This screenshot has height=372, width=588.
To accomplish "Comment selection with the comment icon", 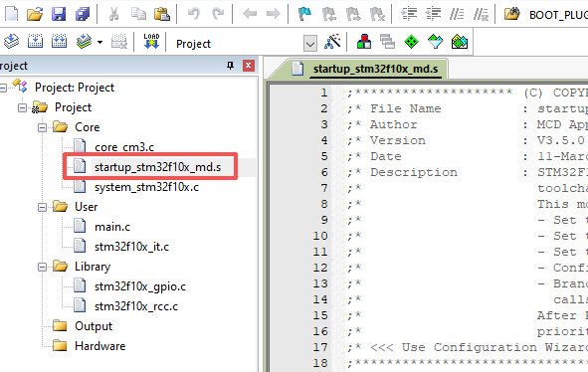I will pos(457,14).
